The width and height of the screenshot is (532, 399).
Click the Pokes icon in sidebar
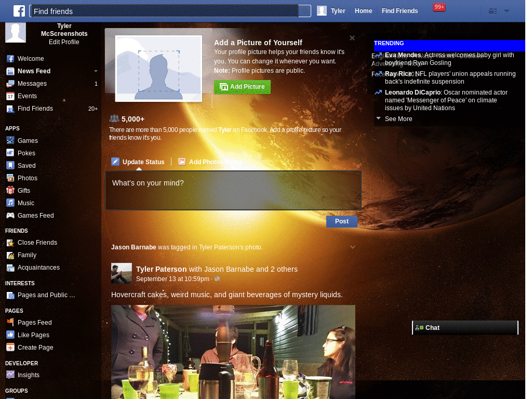[10, 153]
